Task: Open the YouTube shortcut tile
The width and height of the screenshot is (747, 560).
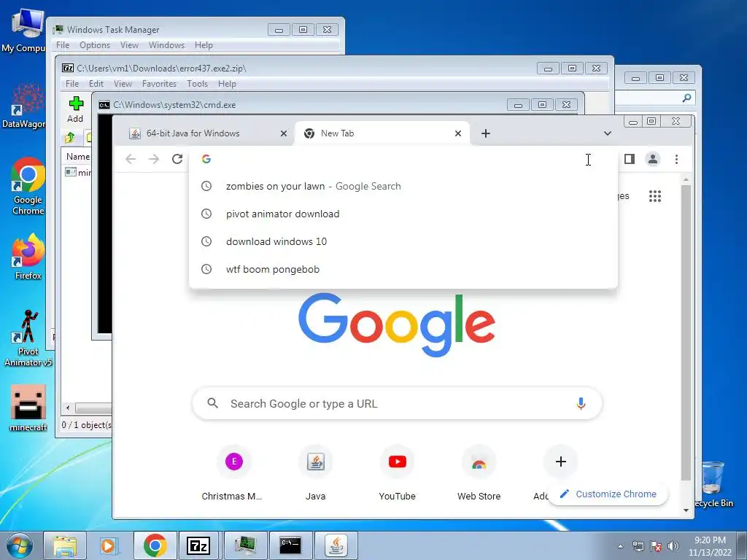Action: 398,472
